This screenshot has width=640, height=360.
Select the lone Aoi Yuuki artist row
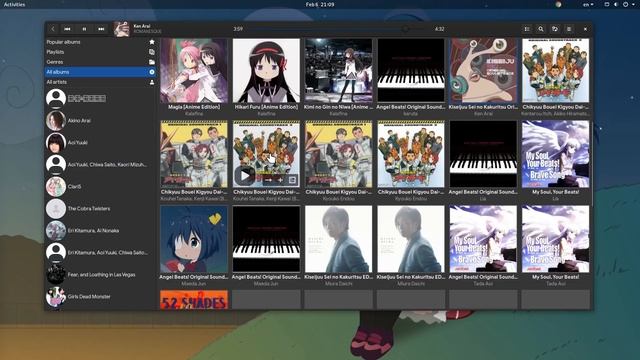[100, 142]
